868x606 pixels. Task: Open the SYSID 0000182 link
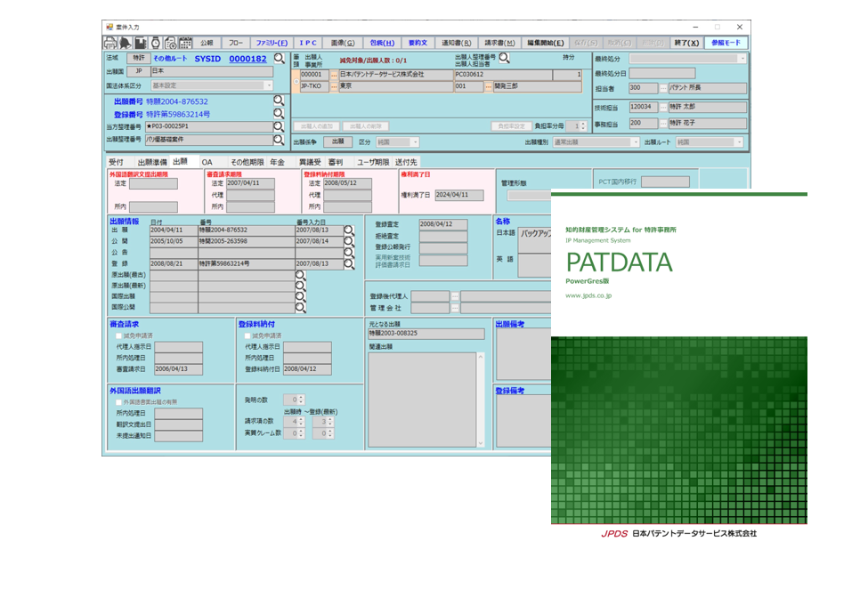[x=247, y=59]
